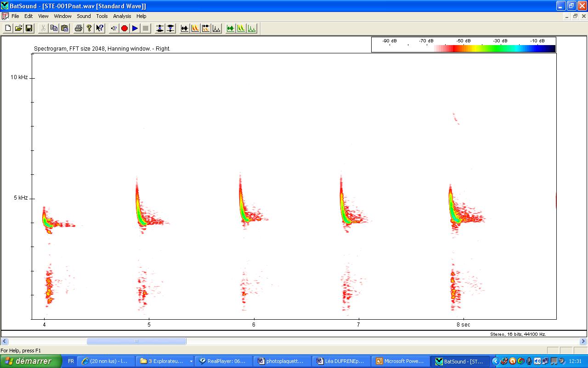Open About via the question mark icon
588x368 pixels.
89,29
